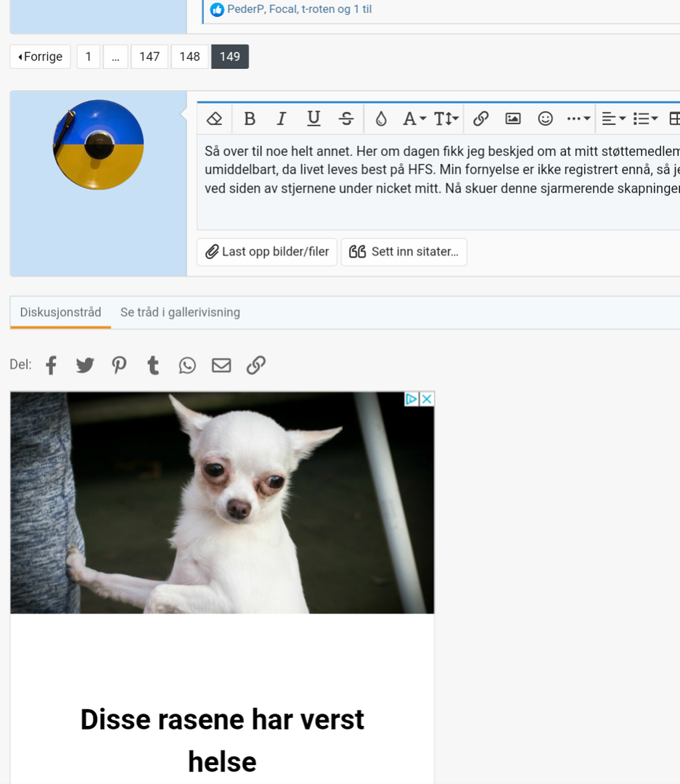
Task: Click the blue thumbs-up like icon
Action: (x=217, y=9)
